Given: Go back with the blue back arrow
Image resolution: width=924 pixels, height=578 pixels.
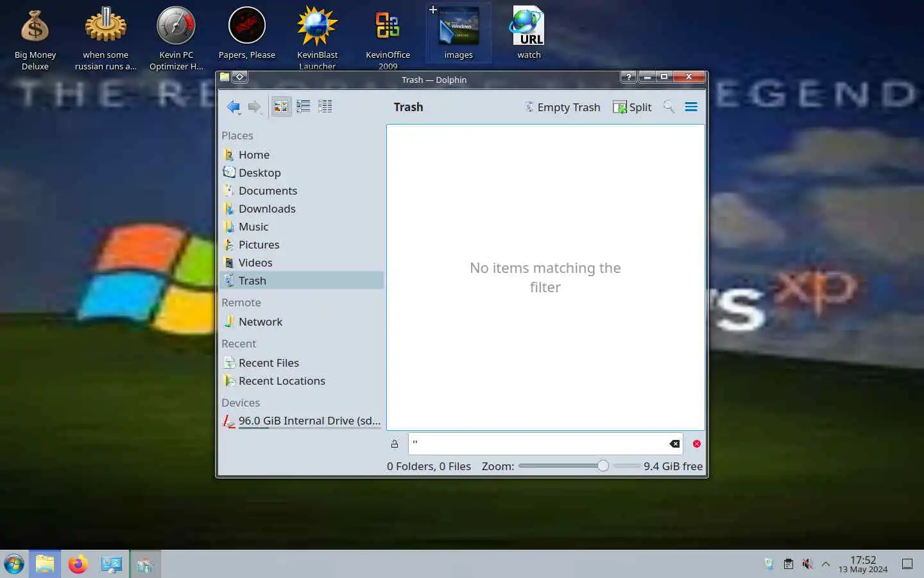Looking at the screenshot, I should [234, 107].
